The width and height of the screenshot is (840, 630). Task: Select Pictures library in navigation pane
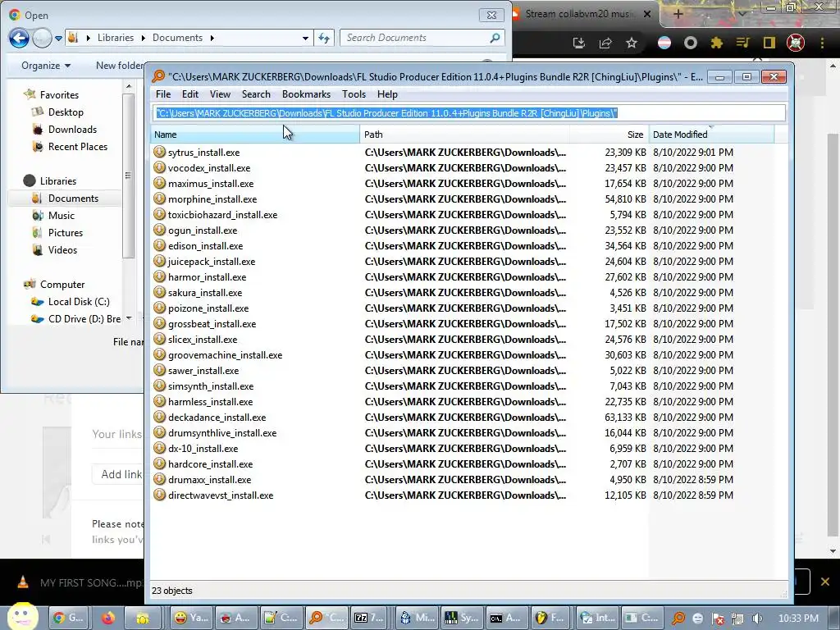(x=66, y=232)
